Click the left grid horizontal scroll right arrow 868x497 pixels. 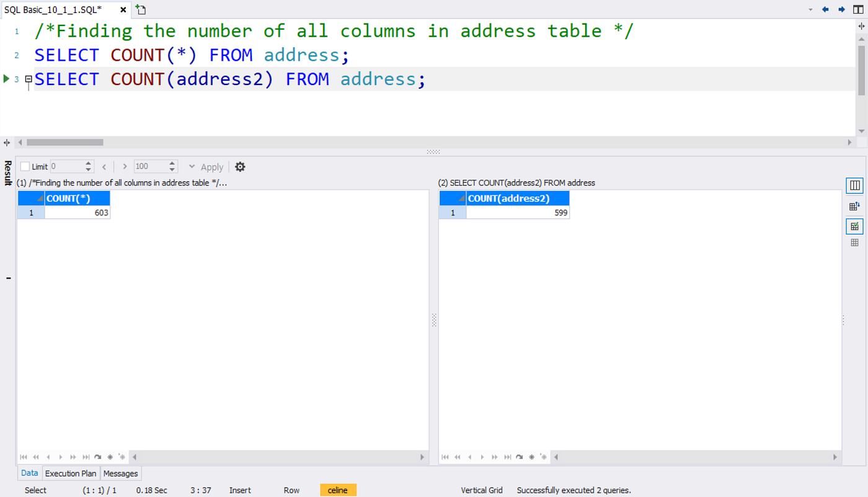[x=423, y=457]
